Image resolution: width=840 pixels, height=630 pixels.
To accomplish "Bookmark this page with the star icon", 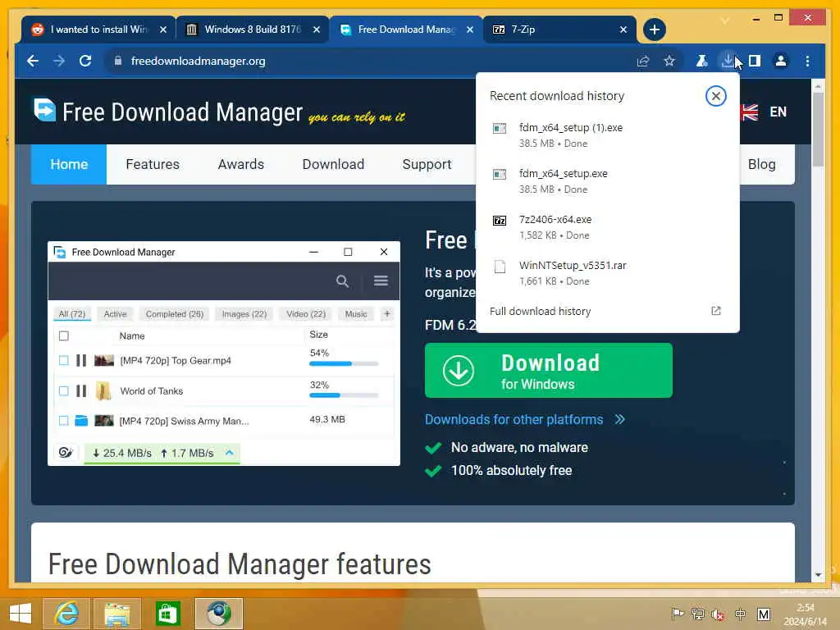I will point(669,61).
